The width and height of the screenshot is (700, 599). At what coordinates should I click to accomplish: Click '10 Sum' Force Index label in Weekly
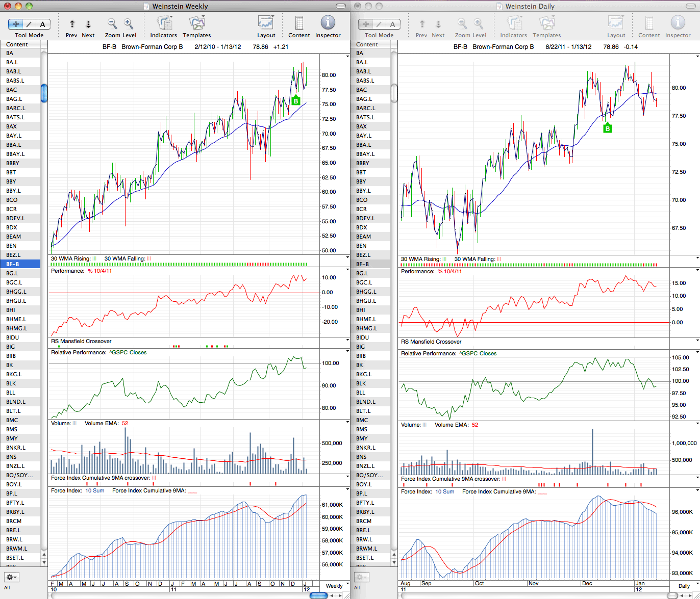(94, 490)
